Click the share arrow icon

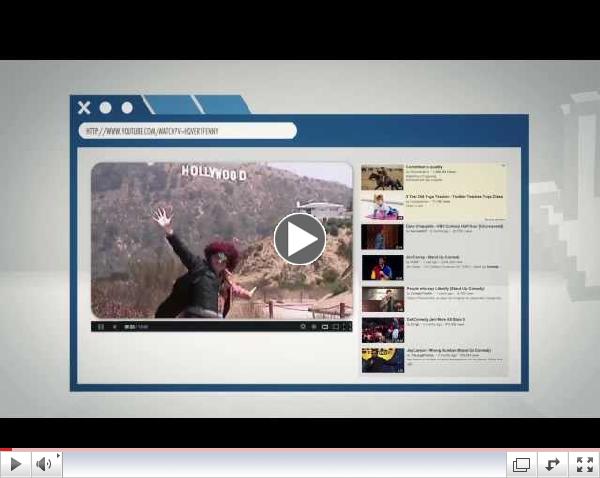tap(552, 464)
